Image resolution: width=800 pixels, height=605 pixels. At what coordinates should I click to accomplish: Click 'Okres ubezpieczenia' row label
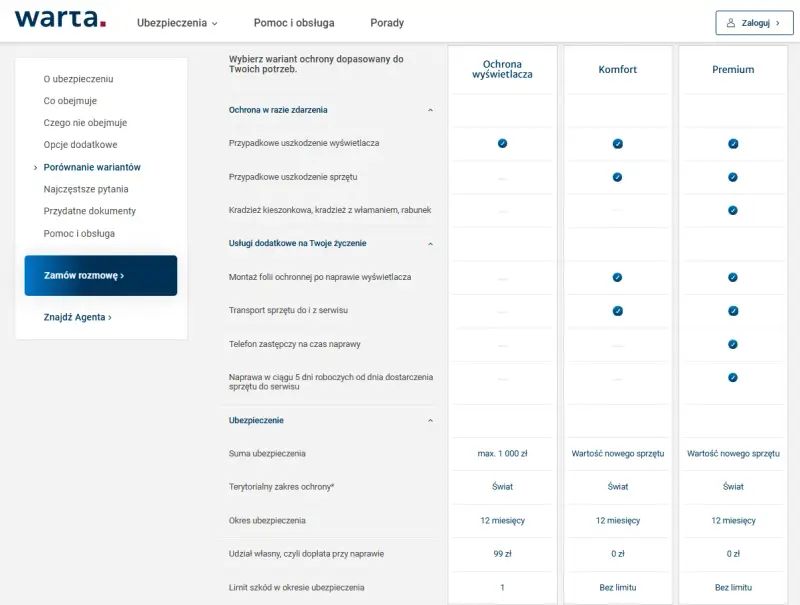point(267,521)
